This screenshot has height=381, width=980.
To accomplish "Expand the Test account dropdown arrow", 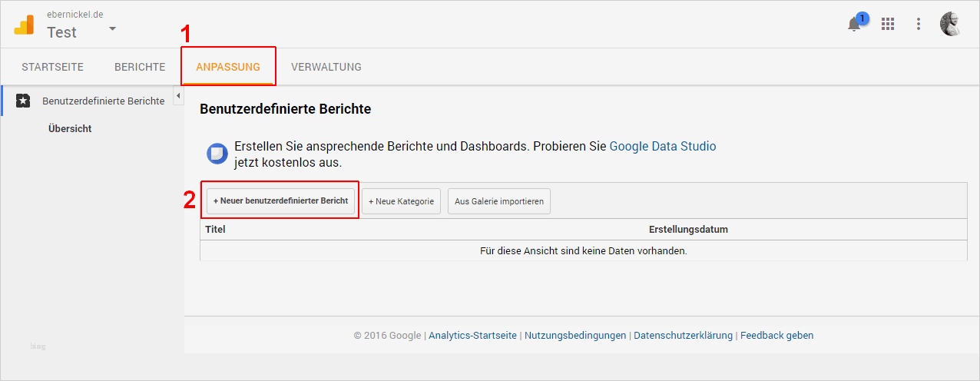I will click(112, 28).
